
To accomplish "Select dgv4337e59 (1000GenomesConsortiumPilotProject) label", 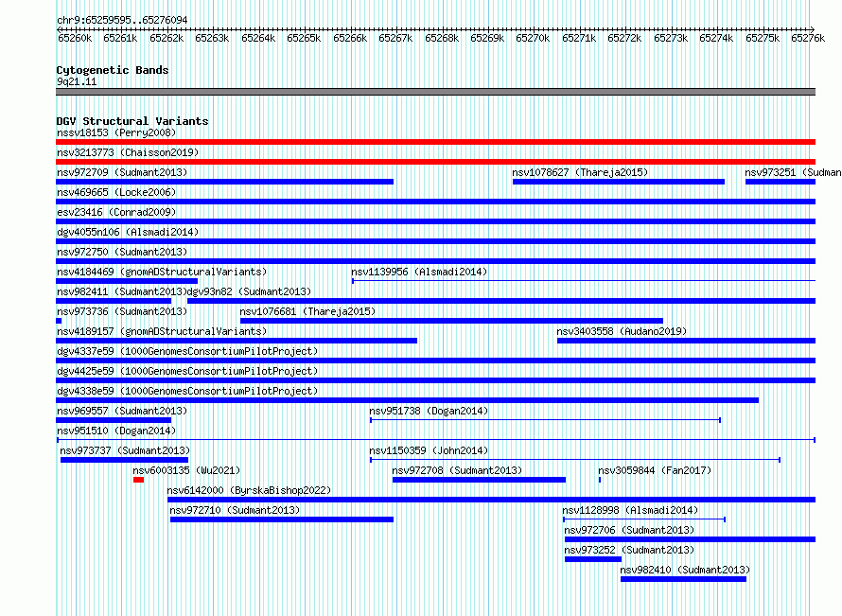I will point(187,351).
